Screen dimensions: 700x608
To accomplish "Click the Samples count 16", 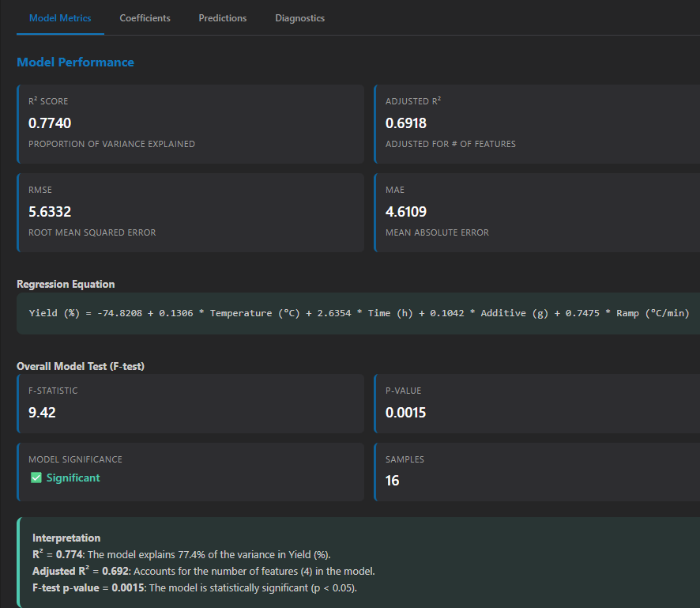I will click(392, 481).
